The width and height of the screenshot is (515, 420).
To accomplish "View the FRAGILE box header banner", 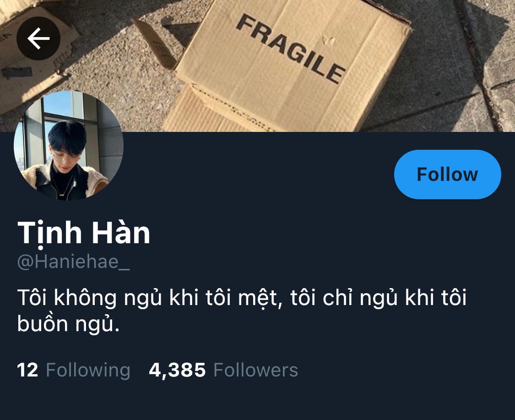I will tap(257, 66).
